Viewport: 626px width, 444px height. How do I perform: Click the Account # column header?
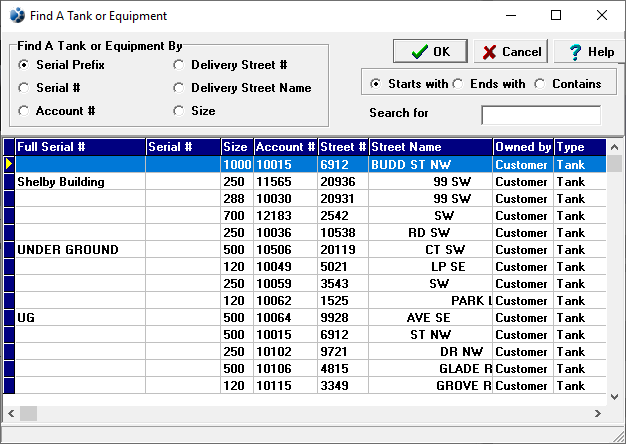pyautogui.click(x=285, y=147)
